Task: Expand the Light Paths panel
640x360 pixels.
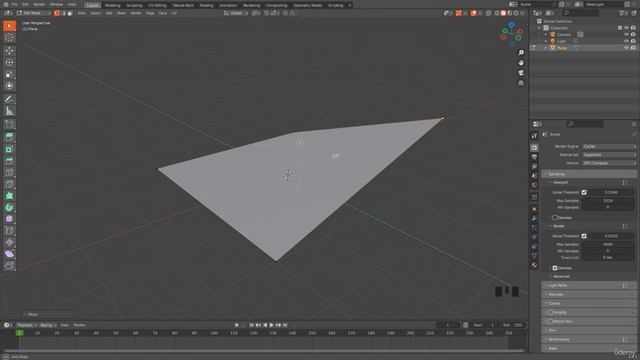Action: pyautogui.click(x=589, y=285)
